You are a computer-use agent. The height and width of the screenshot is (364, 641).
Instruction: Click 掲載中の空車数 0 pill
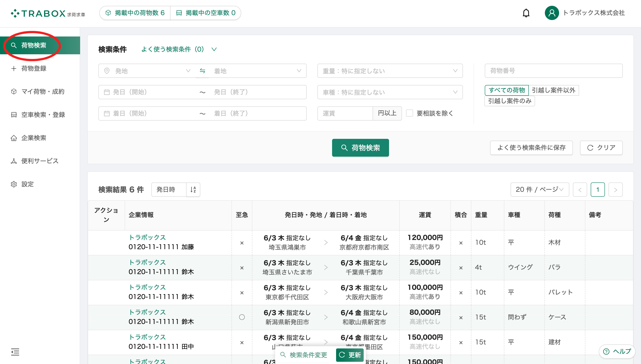pyautogui.click(x=205, y=13)
